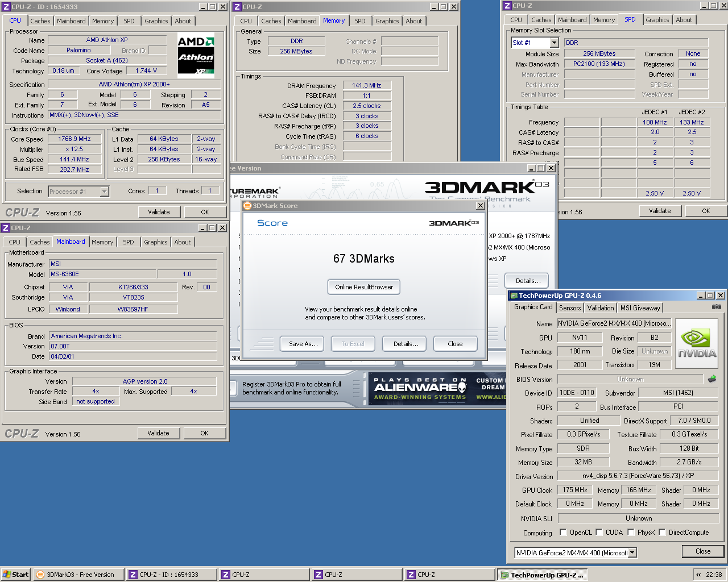Image resolution: width=728 pixels, height=582 pixels.
Task: Click the Memory Size 32 MB value in GPU-Z
Action: pos(583,462)
